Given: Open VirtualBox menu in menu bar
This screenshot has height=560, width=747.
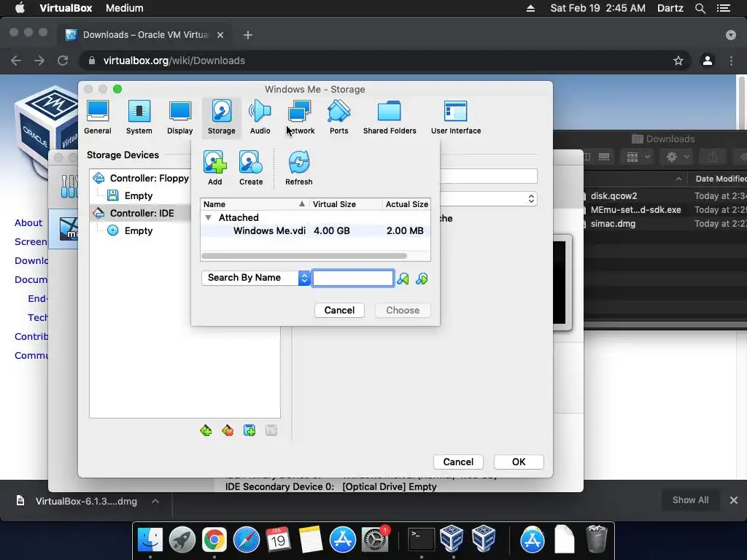Looking at the screenshot, I should coord(66,8).
